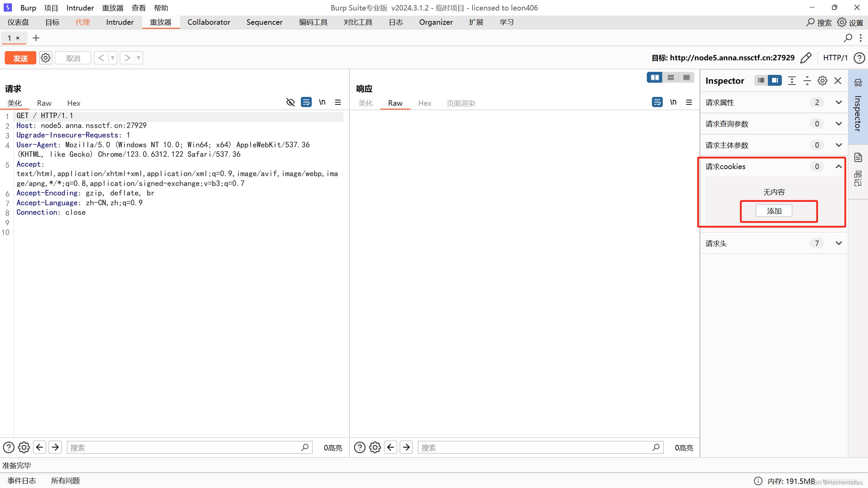Expand the 请求头 section
Image resolution: width=868 pixels, height=488 pixels.
838,243
